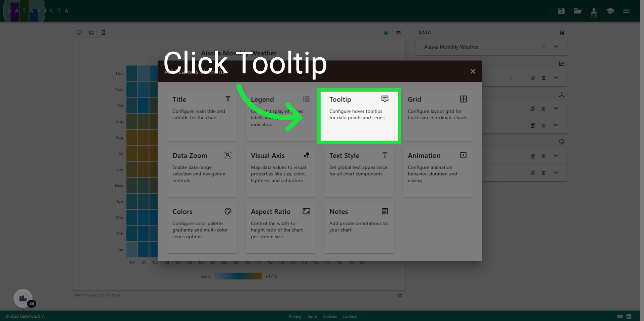Open the Cookies footer link
The width and height of the screenshot is (644, 321).
tap(330, 316)
